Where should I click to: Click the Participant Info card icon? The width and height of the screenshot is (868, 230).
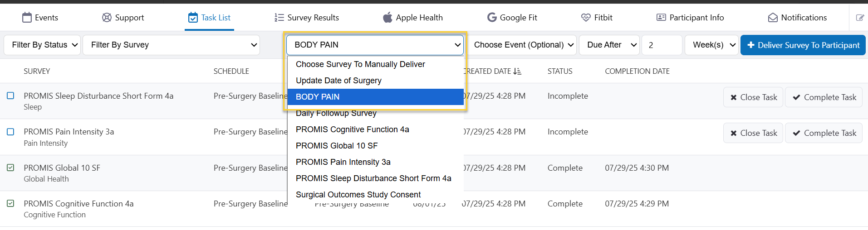[661, 18]
